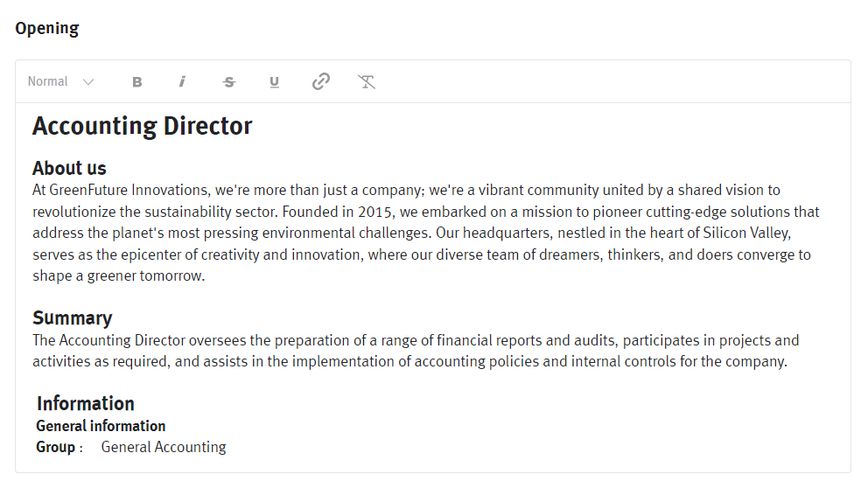Click the Information heading

85,403
